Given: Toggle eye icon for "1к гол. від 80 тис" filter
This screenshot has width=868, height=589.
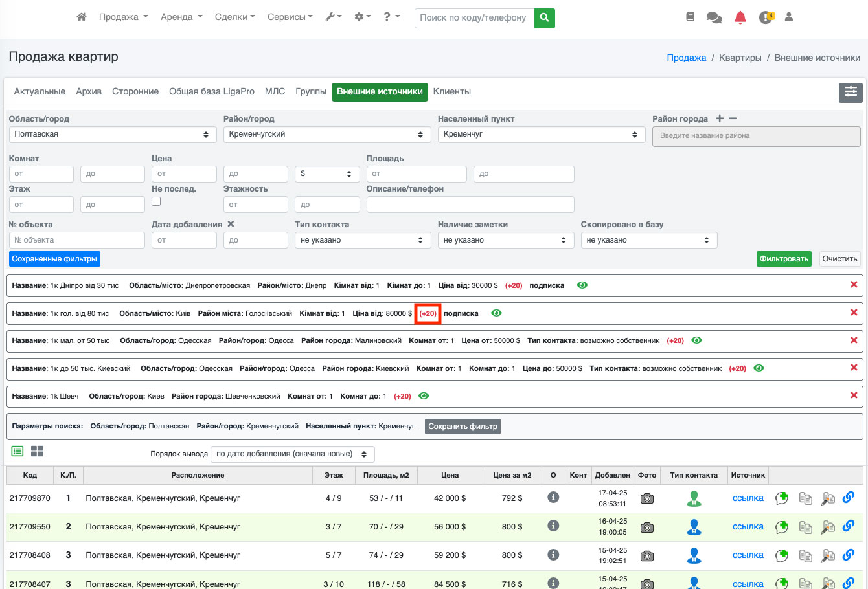Looking at the screenshot, I should coord(496,313).
